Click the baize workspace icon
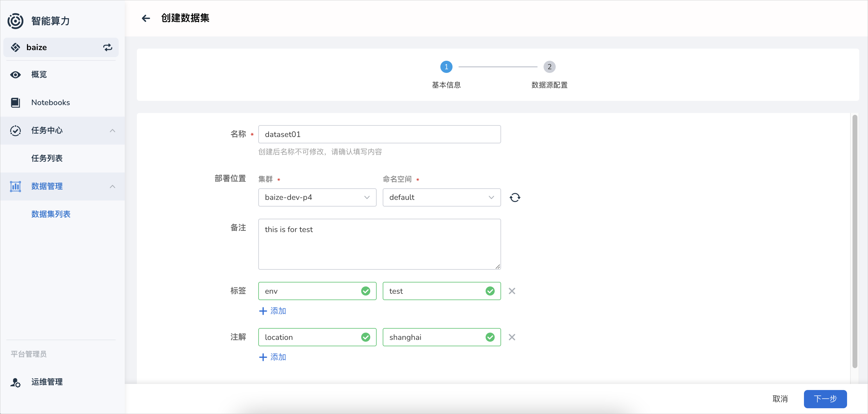Image resolution: width=868 pixels, height=414 pixels. (15, 47)
